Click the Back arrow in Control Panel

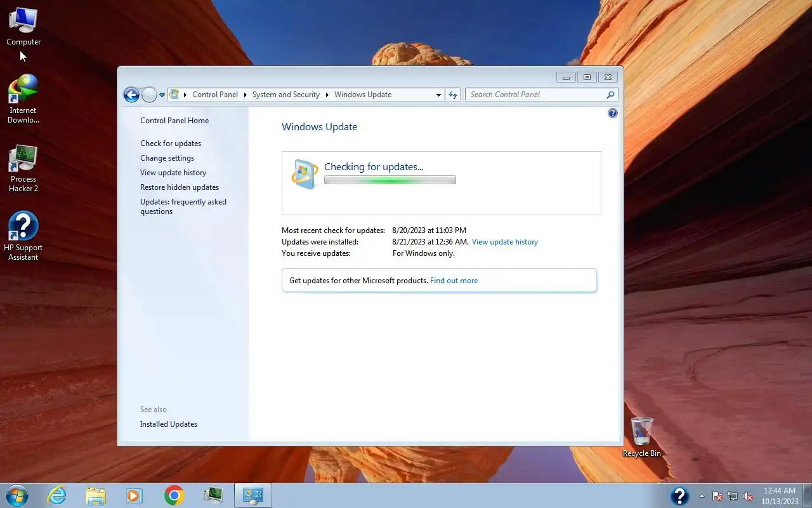131,95
